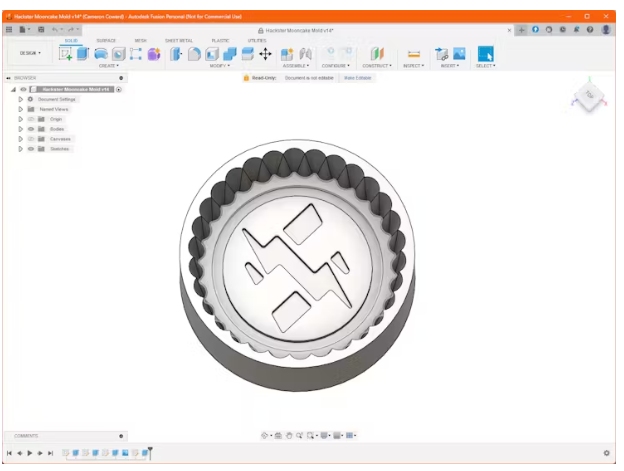
Task: Click the Save icon in title toolbar
Action: 41,30
